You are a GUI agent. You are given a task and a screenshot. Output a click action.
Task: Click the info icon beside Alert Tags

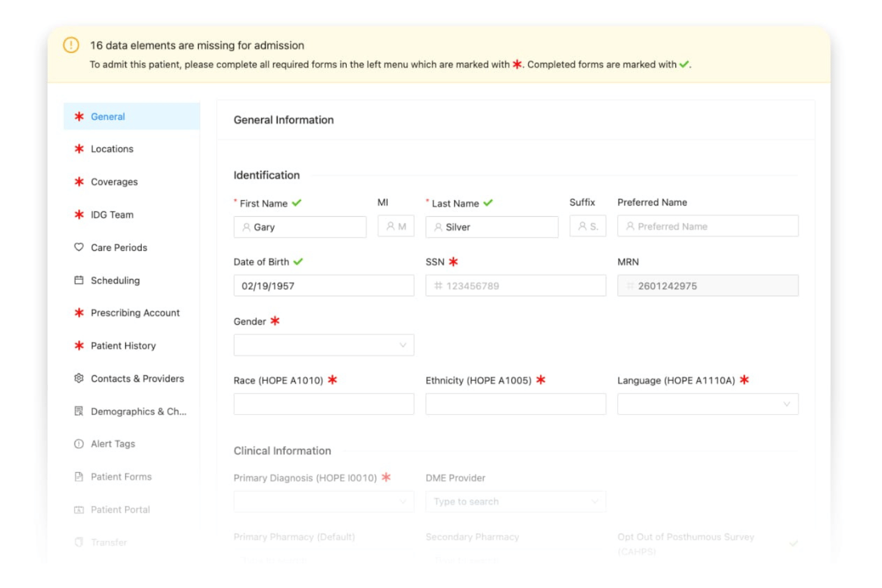coord(79,444)
